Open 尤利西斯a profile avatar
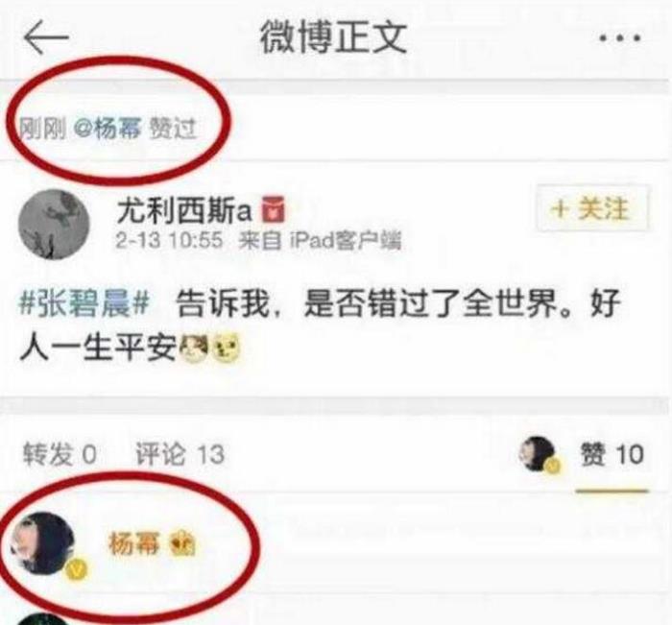The height and width of the screenshot is (625, 672). 54,225
